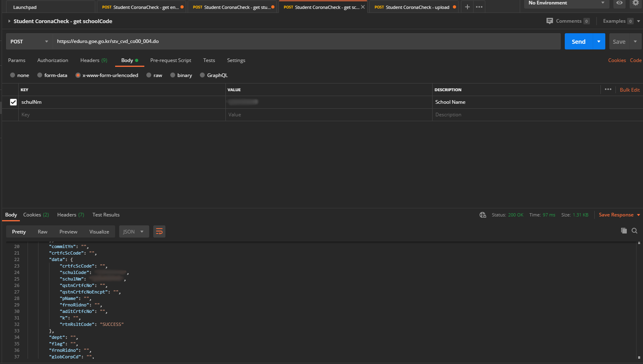Screen dimensions: 643x364
Task: Open the Headers (9) request tab
Action: (x=94, y=60)
